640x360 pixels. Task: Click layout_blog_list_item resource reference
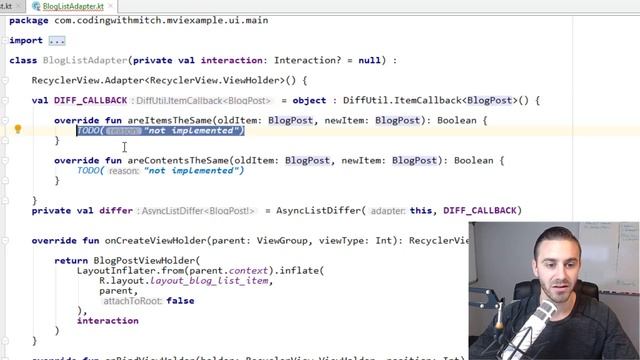[209, 281]
